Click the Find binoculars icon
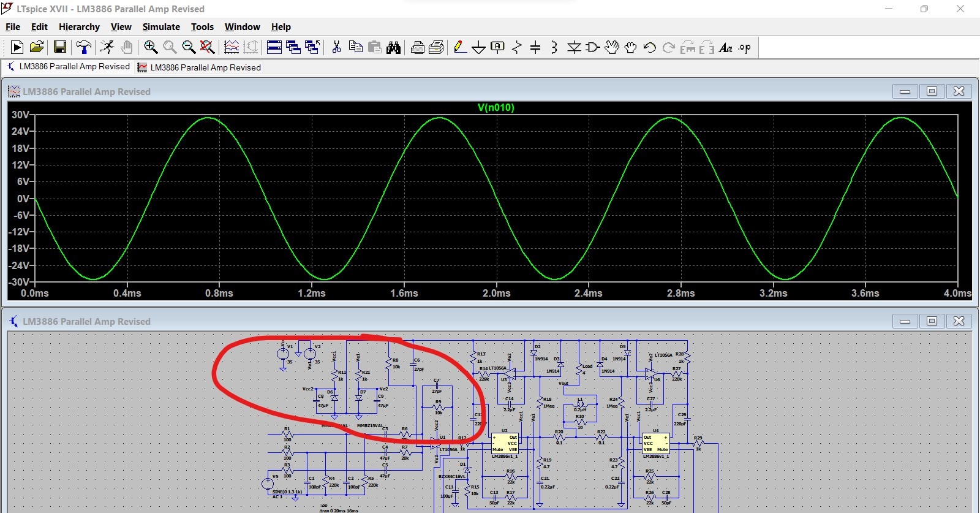This screenshot has height=513, width=980. tap(393, 47)
